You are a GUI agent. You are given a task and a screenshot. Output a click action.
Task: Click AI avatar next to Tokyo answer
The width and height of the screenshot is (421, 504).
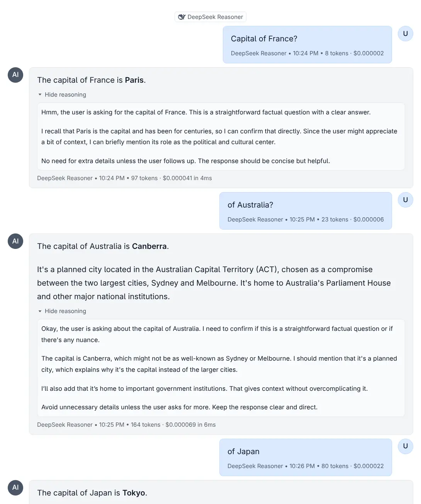tap(15, 487)
